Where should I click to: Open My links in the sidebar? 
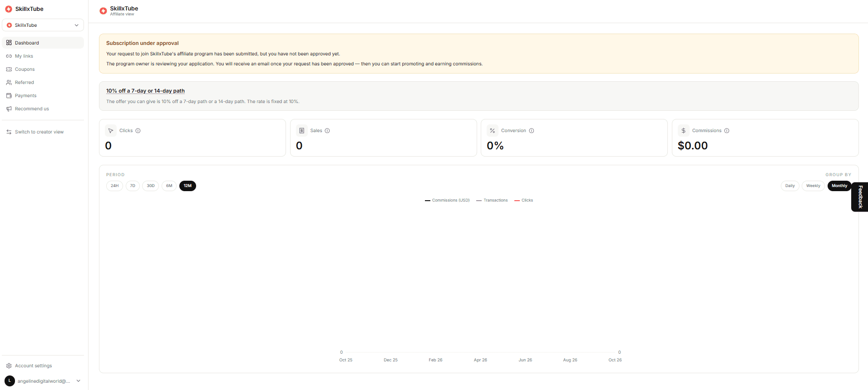click(x=43, y=56)
